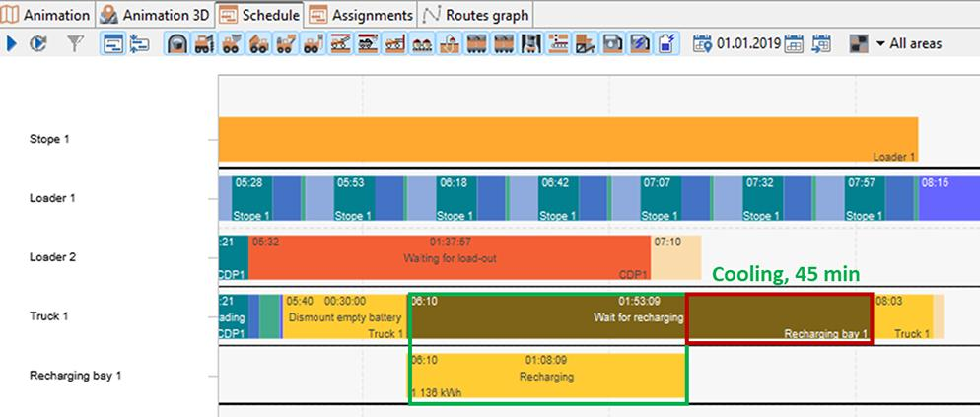
Task: Click the purple Loader 1 block at 08:15
Action: point(949,198)
